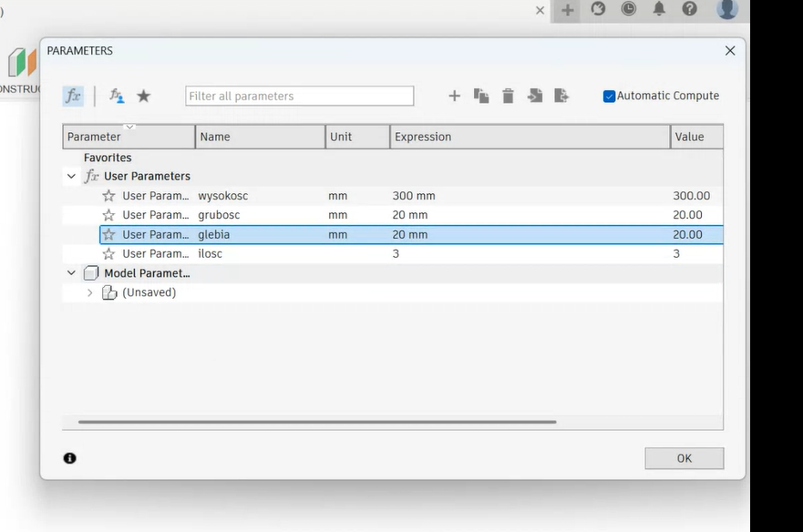
Task: Favorite the wysokosc parameter star
Action: [108, 196]
